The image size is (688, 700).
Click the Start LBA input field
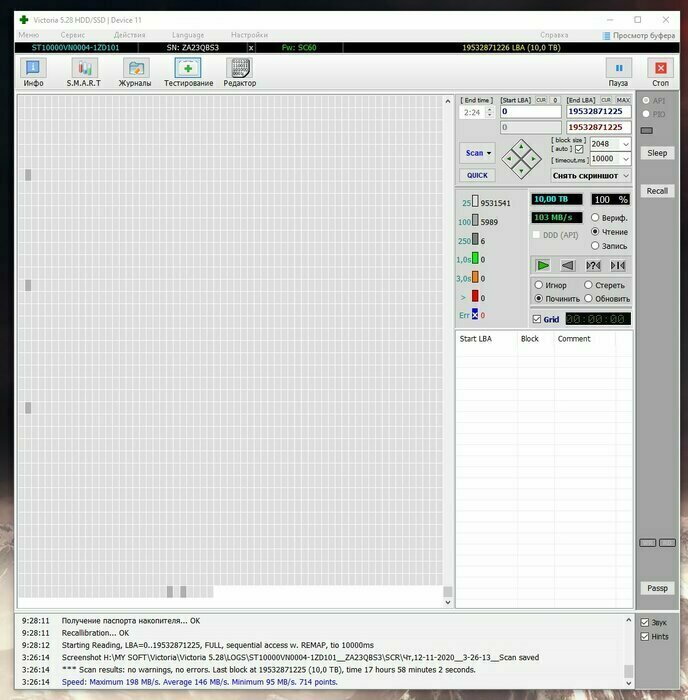point(530,112)
